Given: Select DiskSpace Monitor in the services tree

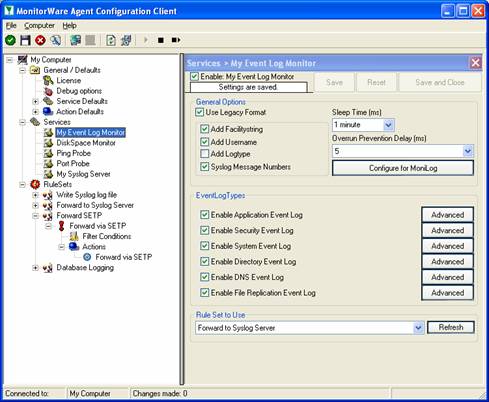Looking at the screenshot, I should (86, 143).
